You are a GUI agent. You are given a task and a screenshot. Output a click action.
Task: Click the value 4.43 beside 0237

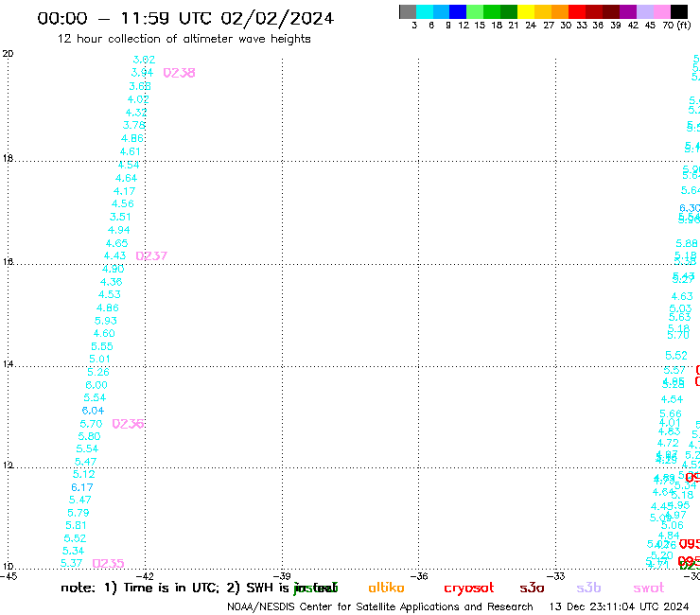114,255
